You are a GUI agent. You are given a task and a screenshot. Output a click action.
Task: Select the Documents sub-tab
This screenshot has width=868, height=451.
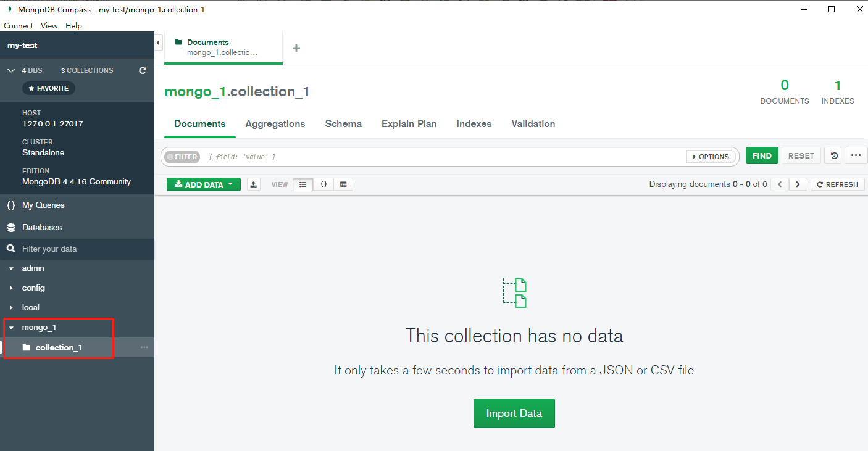[200, 123]
